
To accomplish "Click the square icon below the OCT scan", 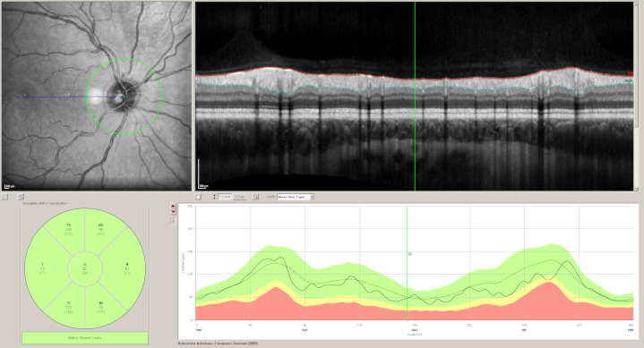I will [198, 197].
